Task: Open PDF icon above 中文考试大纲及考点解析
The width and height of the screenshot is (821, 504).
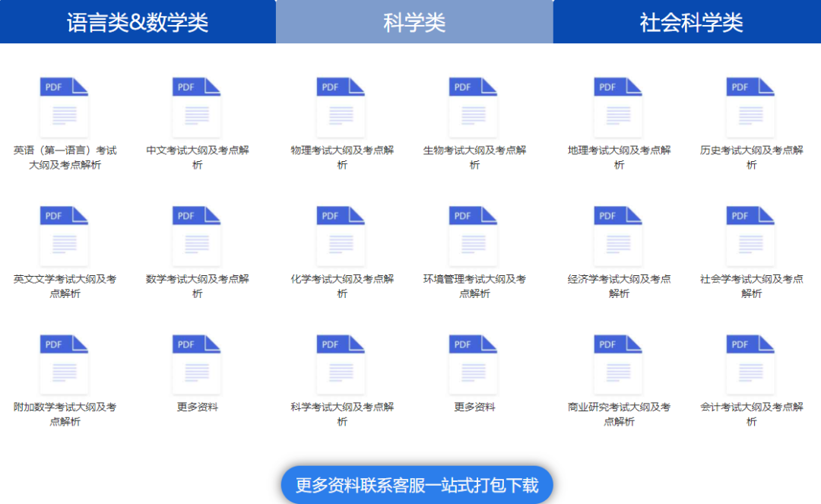Action: coord(197,107)
